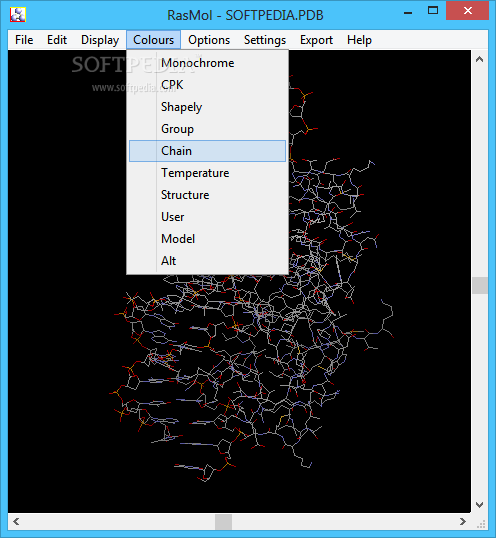Colour the molecule by Group
The height and width of the screenshot is (538, 496).
[x=207, y=129]
